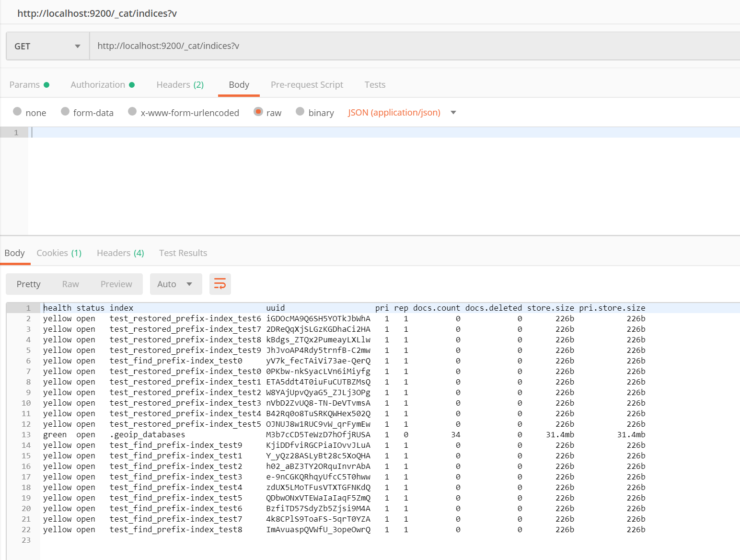Click the request URL input field
Viewport: 740px width, 560px height.
[415, 46]
